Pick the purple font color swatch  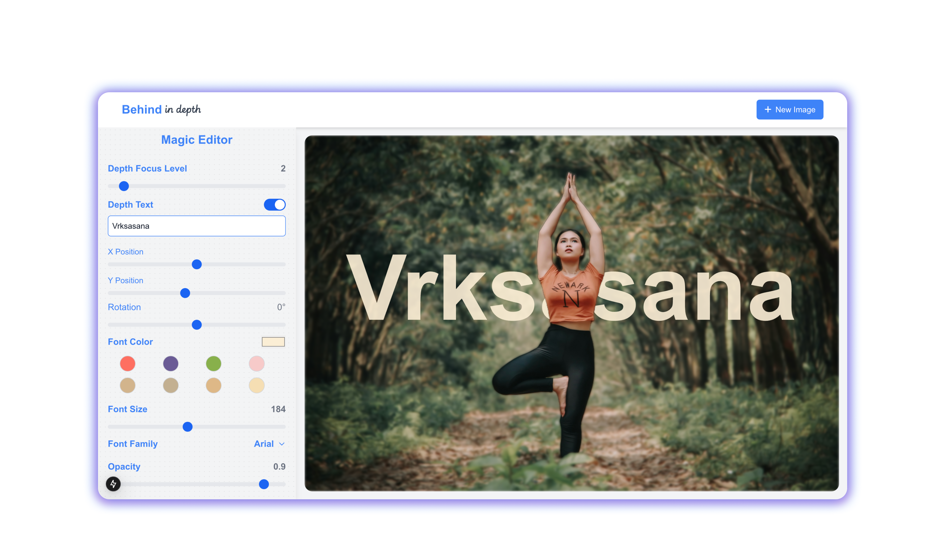(171, 364)
